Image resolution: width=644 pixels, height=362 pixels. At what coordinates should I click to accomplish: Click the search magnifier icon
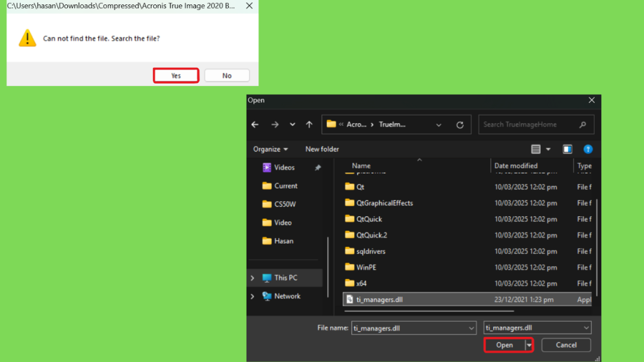click(x=583, y=124)
